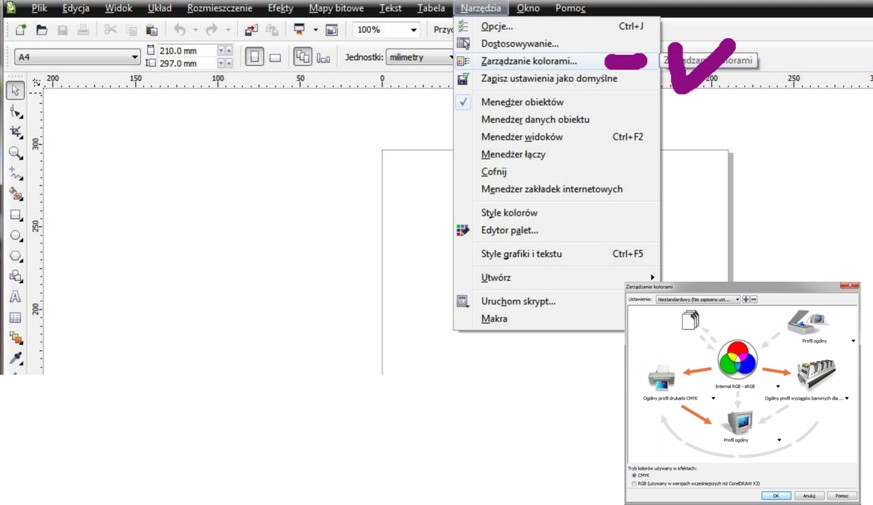Click the Anuluj button
This screenshot has width=873, height=505.
point(809,495)
